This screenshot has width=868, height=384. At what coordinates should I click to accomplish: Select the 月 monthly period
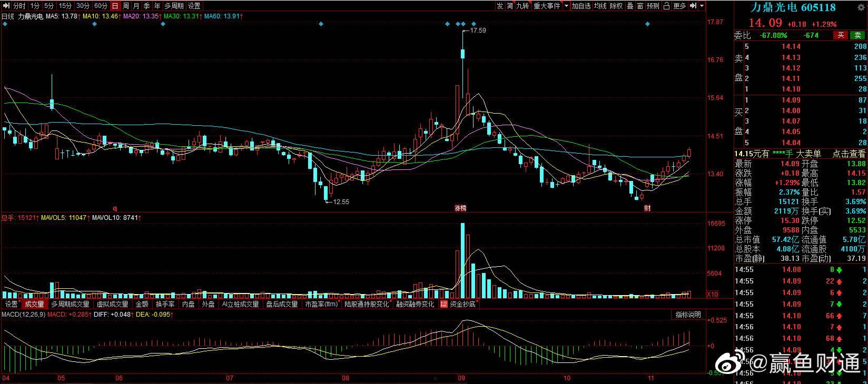pyautogui.click(x=136, y=6)
